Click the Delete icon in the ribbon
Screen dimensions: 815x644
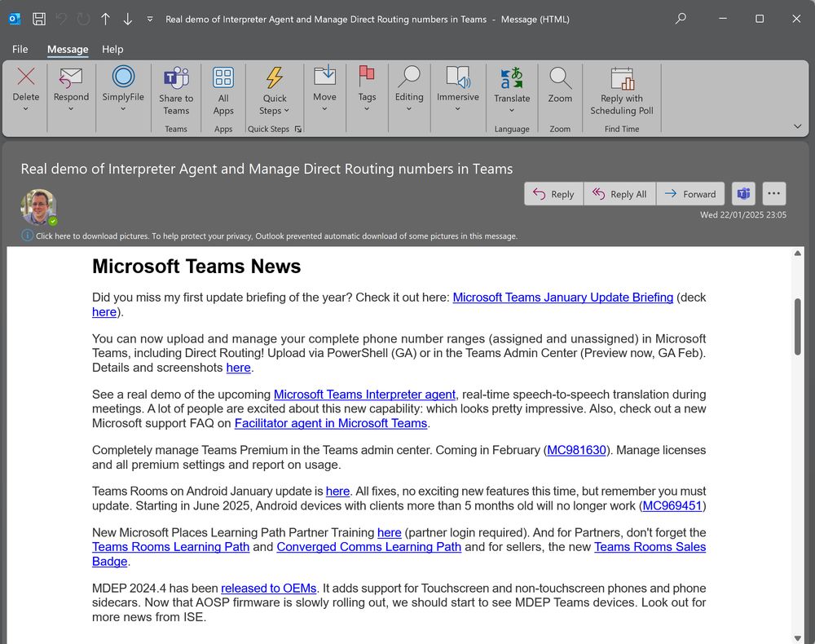tap(25, 77)
